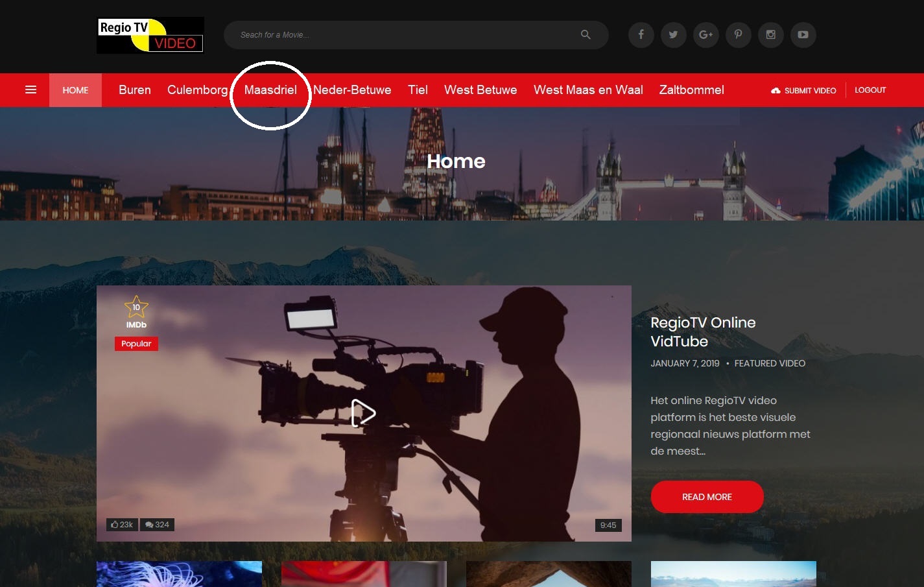Open the Facebook social icon

tap(641, 35)
